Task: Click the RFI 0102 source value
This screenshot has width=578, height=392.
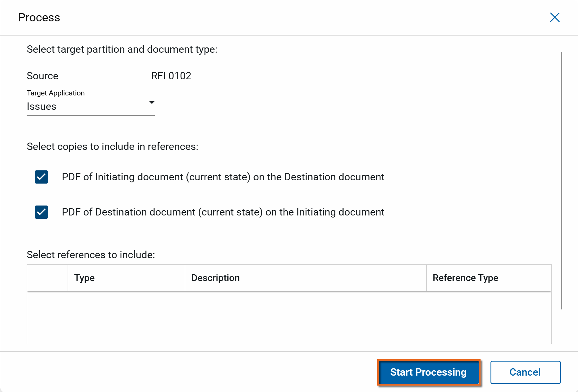Action: pyautogui.click(x=171, y=76)
